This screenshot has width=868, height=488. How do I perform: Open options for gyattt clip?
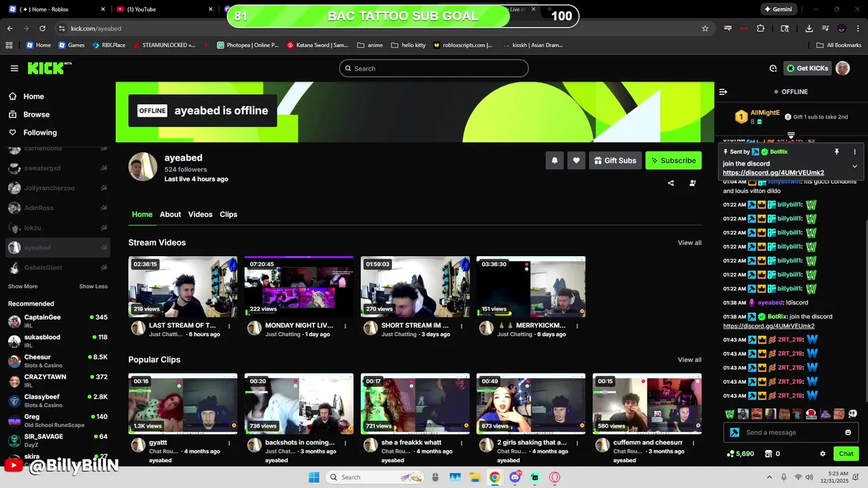tap(229, 443)
